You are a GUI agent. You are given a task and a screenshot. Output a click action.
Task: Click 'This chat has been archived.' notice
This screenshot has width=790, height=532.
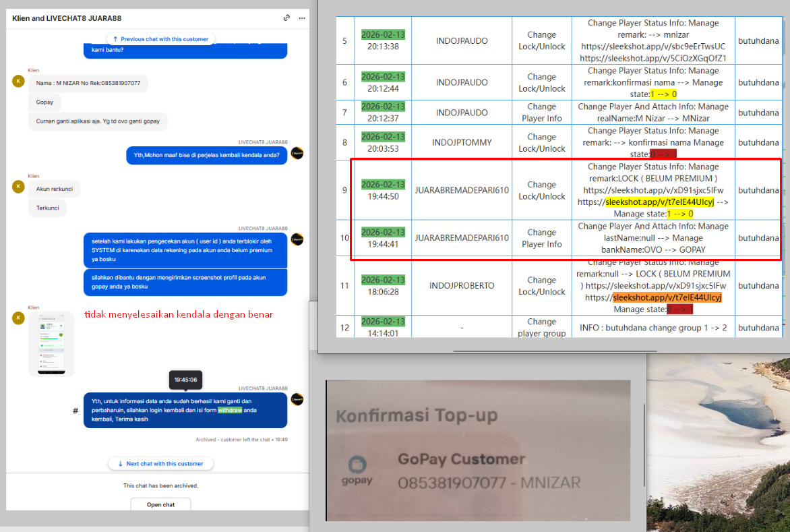160,485
